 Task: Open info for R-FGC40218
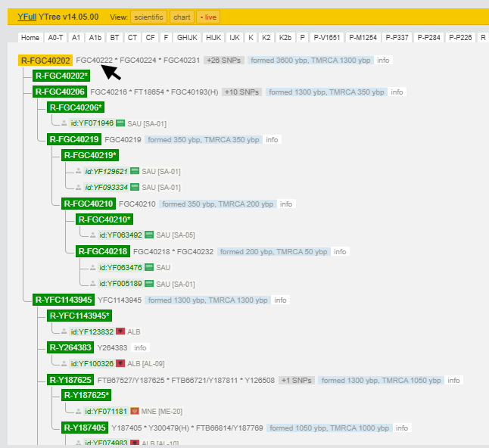coord(340,251)
